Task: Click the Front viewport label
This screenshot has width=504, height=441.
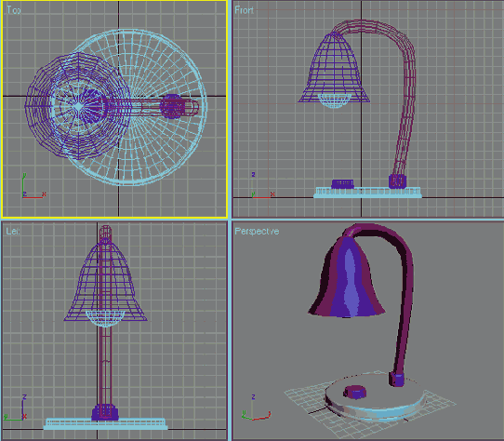Action: point(244,10)
